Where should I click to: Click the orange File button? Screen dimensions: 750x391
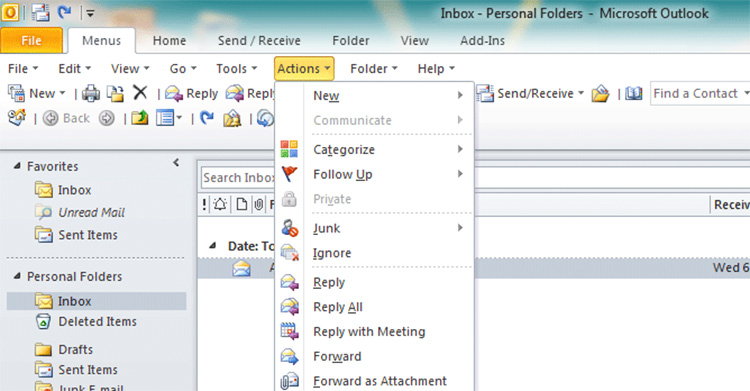[31, 41]
